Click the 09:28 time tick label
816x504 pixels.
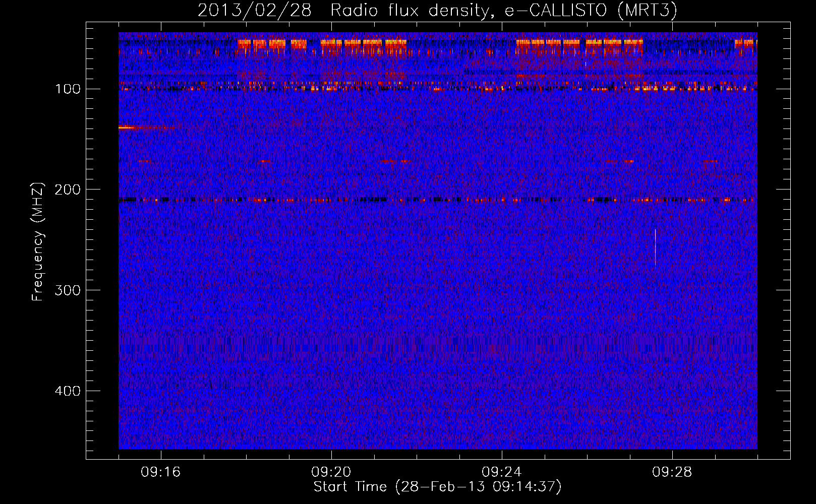click(672, 472)
